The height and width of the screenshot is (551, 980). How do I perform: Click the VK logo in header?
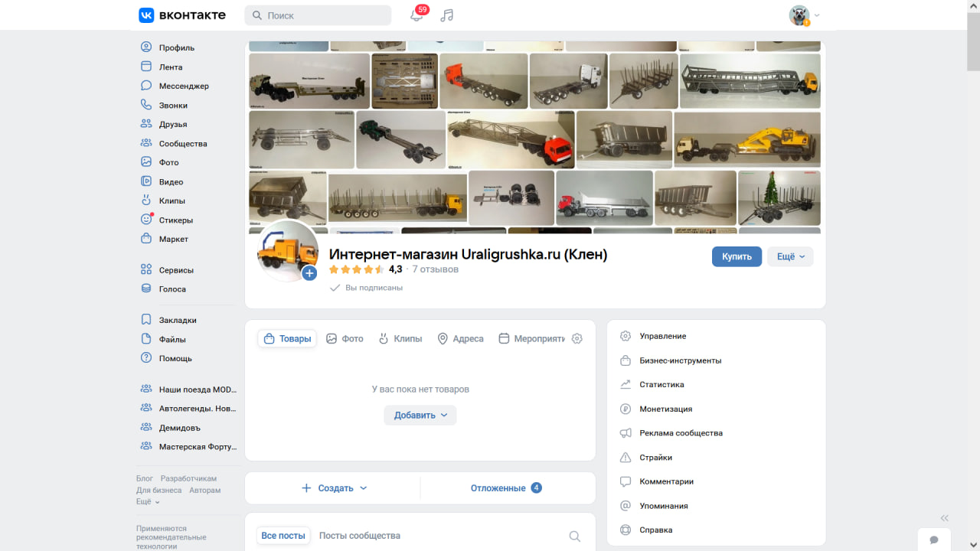click(x=182, y=15)
